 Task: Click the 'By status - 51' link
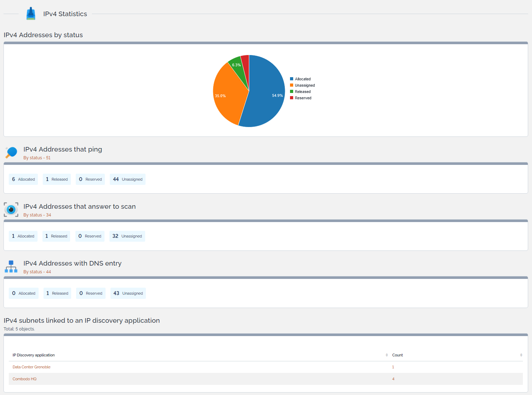37,158
